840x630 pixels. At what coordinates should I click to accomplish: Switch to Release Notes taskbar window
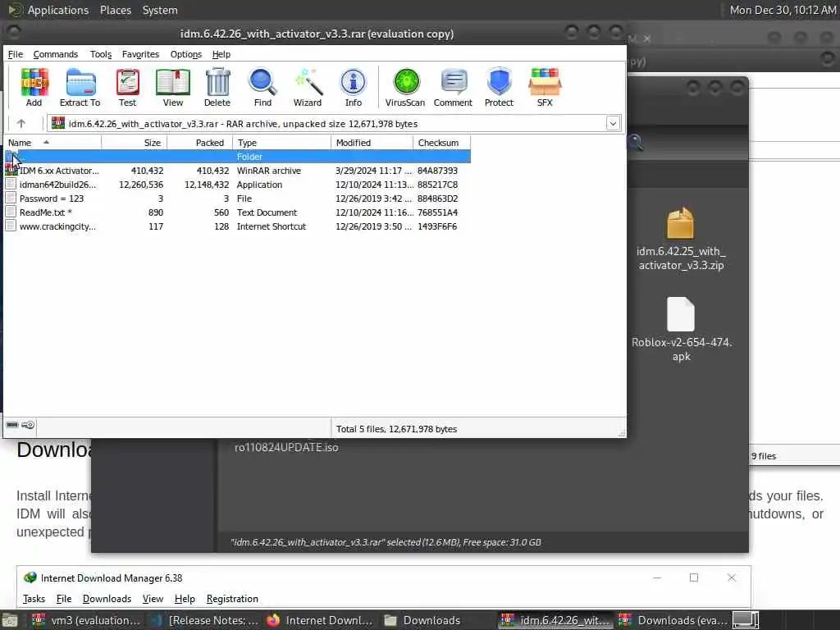click(x=204, y=620)
